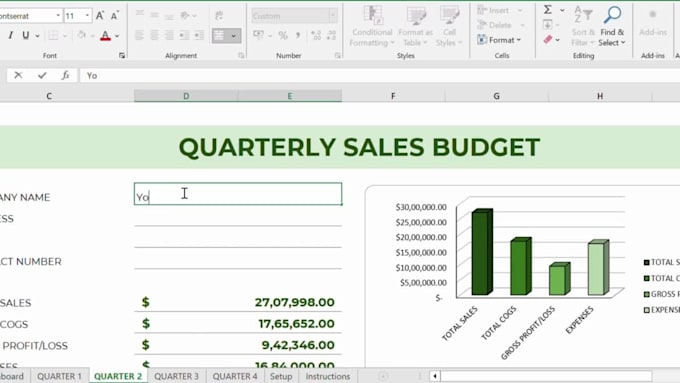Select the QUARTER 2 sheet tab
Viewport: 680px width, 383px height.
pos(118,376)
